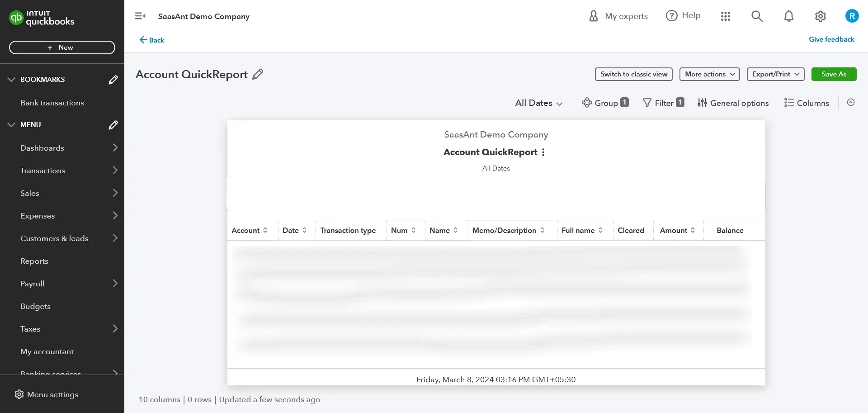Open the apps grid icon

click(x=726, y=16)
